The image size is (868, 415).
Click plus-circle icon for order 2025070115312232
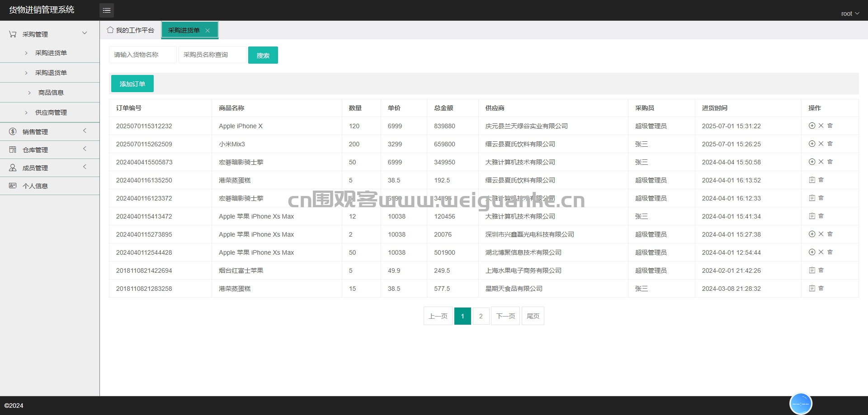point(812,126)
